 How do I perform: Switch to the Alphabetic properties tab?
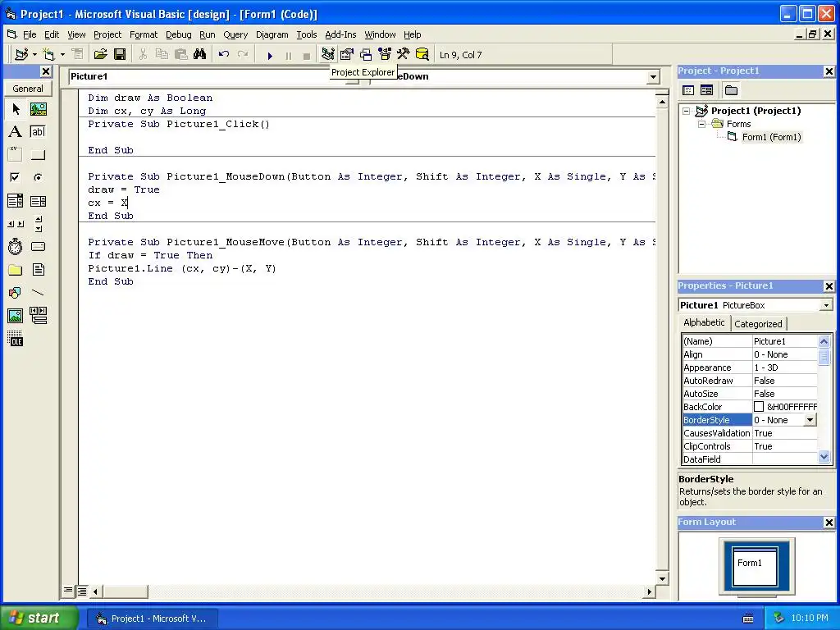pyautogui.click(x=704, y=322)
